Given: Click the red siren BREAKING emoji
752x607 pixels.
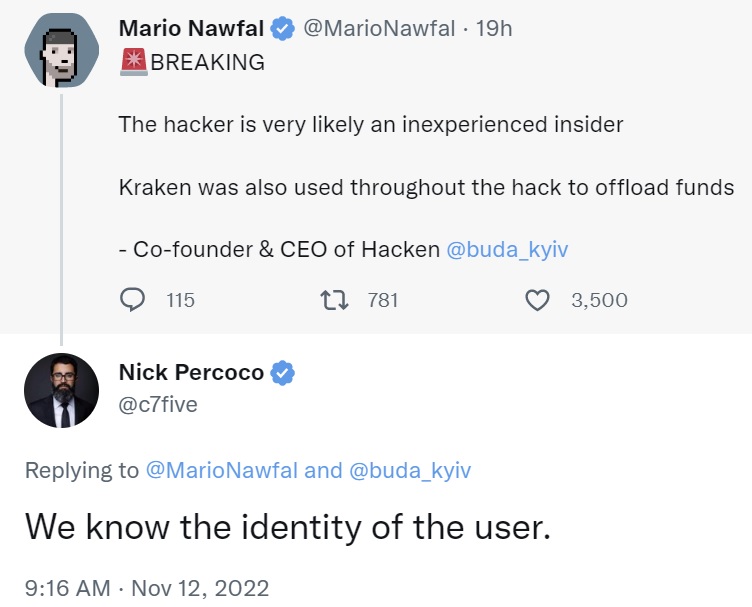Looking at the screenshot, I should tap(132, 62).
